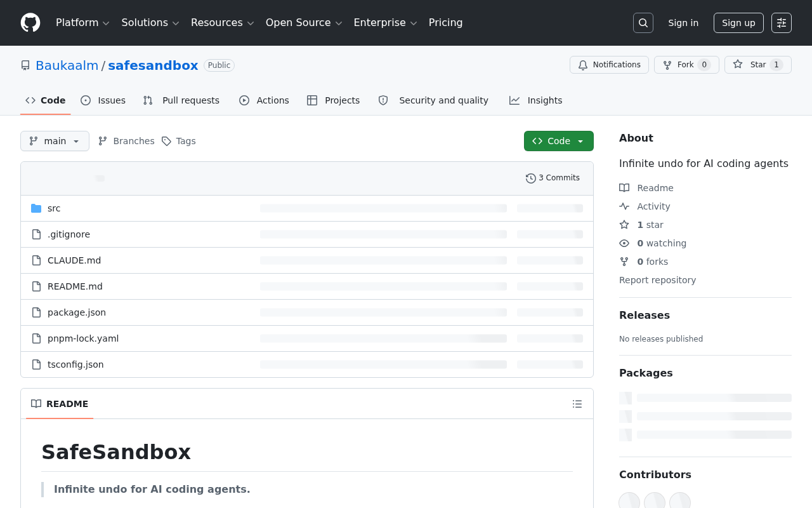Switch to the Issues tab
Viewport: 812px width, 508px height.
point(103,100)
